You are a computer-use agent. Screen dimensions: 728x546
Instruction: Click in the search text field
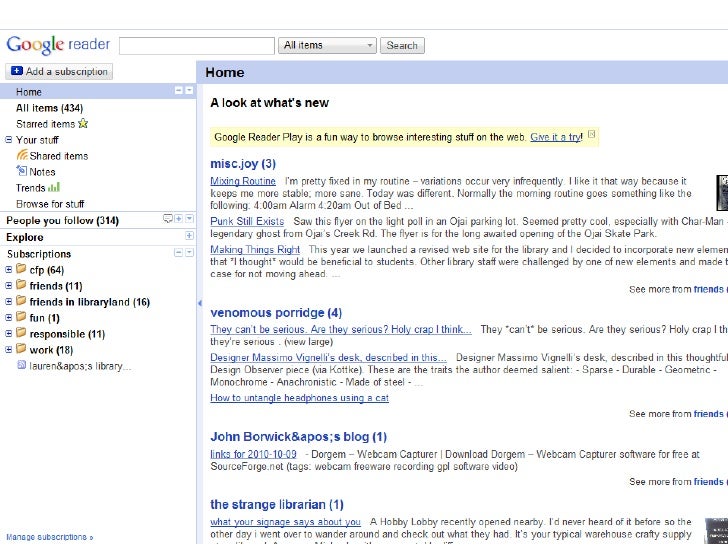tap(198, 46)
